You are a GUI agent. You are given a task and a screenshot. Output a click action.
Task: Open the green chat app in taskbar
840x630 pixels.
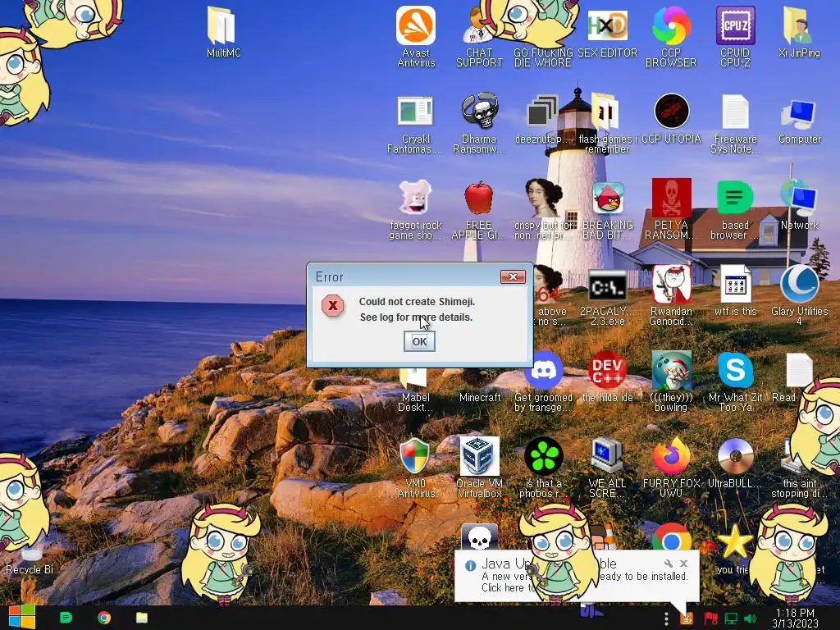(66, 618)
